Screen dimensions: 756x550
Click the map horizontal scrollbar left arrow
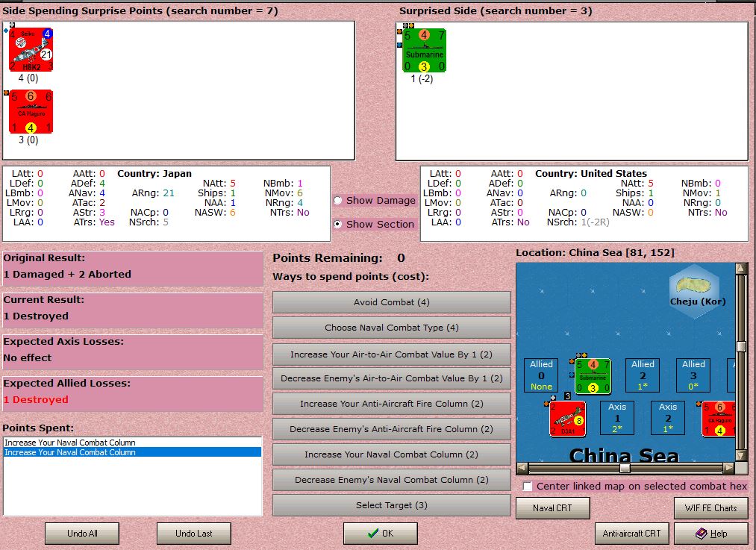click(522, 468)
